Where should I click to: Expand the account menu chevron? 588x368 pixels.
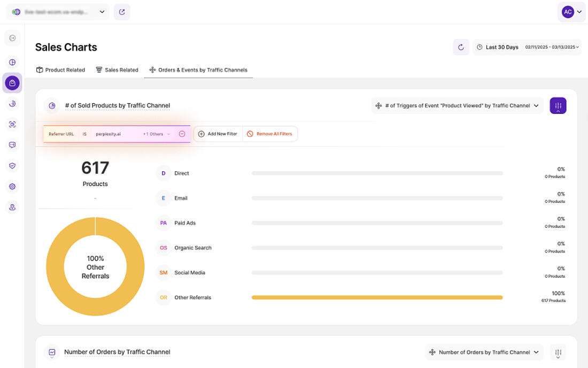[x=580, y=12]
